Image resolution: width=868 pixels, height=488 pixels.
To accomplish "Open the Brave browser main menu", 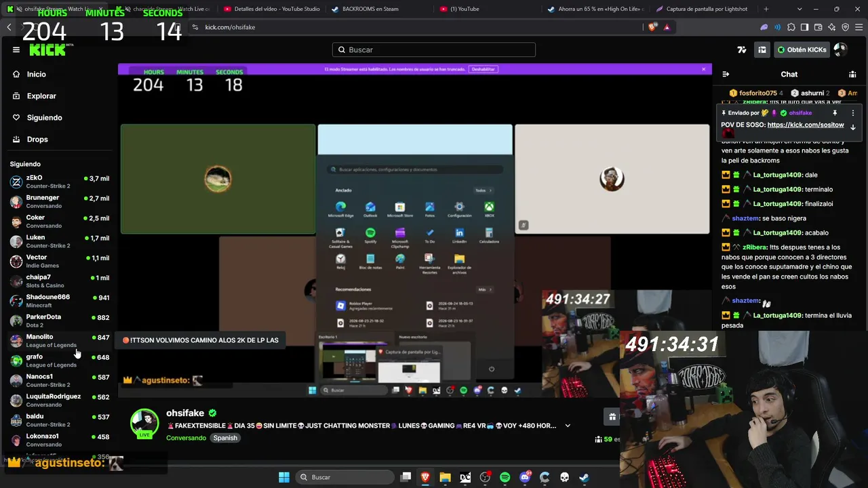I will [859, 27].
